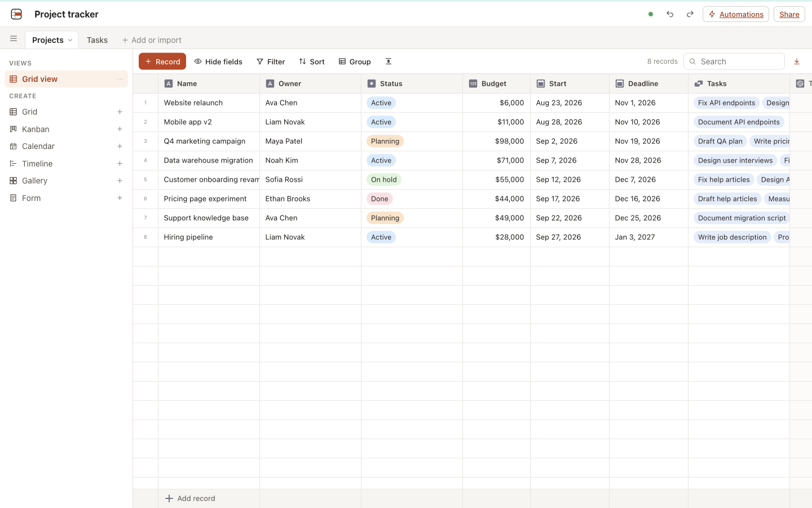This screenshot has width=812, height=508.
Task: Add a new Kanban view with plus
Action: [x=120, y=129]
